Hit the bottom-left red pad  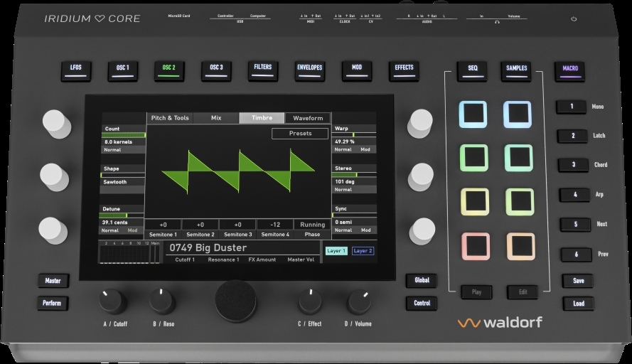[473, 246]
